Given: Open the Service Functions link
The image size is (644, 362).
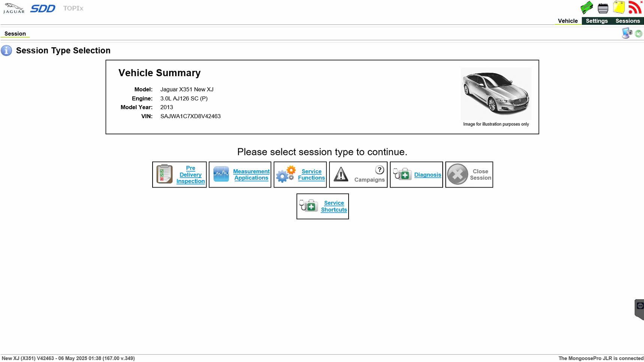Looking at the screenshot, I should coord(311,174).
